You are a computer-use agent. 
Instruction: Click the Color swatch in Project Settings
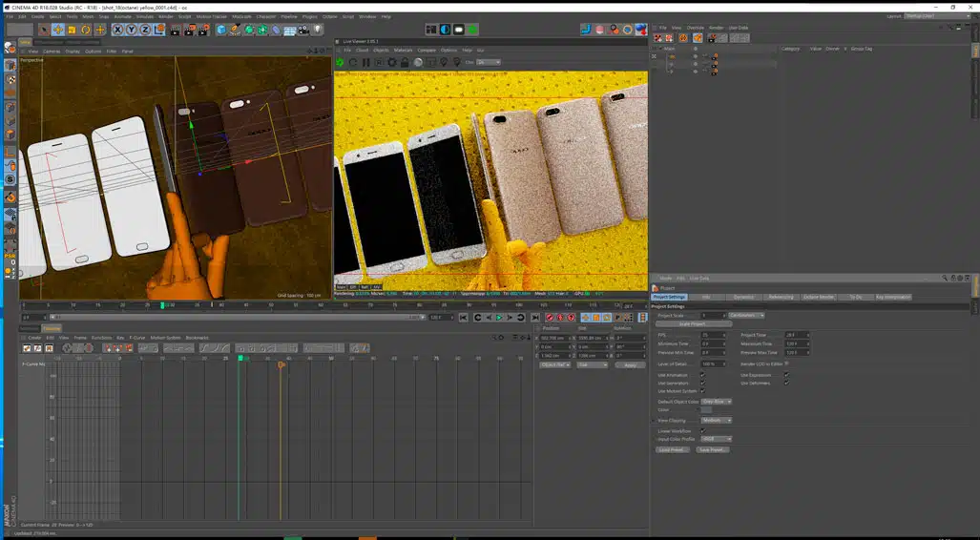coord(707,410)
